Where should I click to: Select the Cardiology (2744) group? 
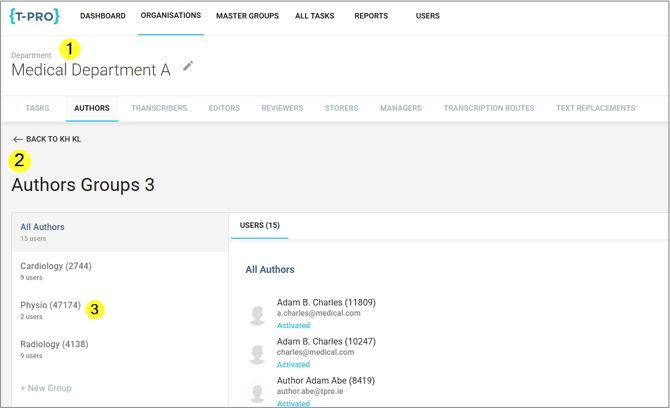click(x=56, y=267)
